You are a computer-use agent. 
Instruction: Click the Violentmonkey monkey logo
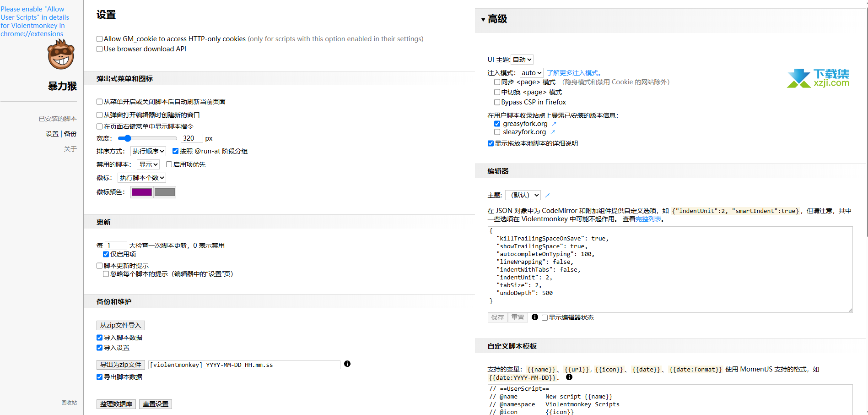click(x=61, y=55)
